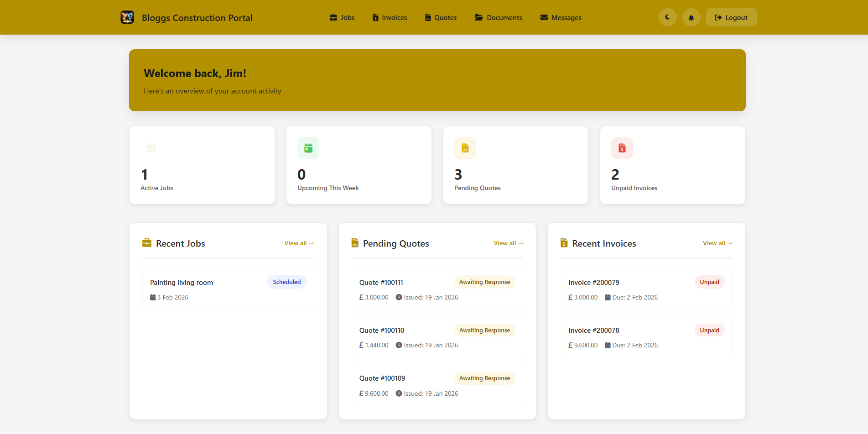This screenshot has width=868, height=434.
Task: Click the red invoice icon on Unpaid Invoices card
Action: [x=622, y=148]
